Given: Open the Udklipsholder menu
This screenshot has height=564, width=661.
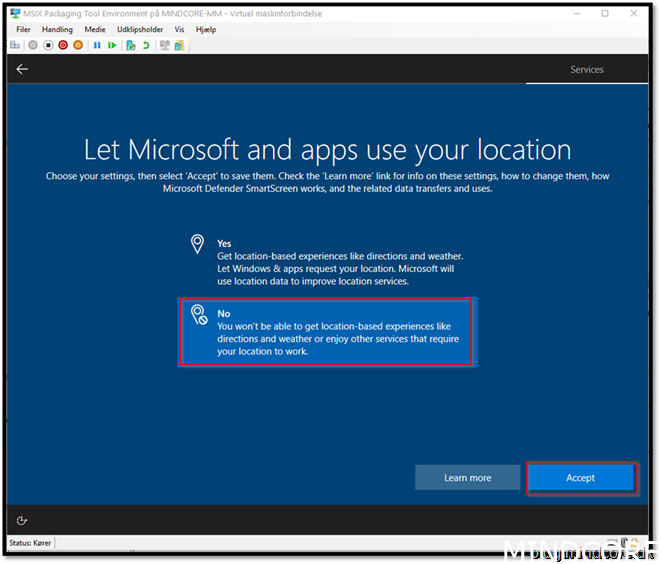Looking at the screenshot, I should click(139, 30).
